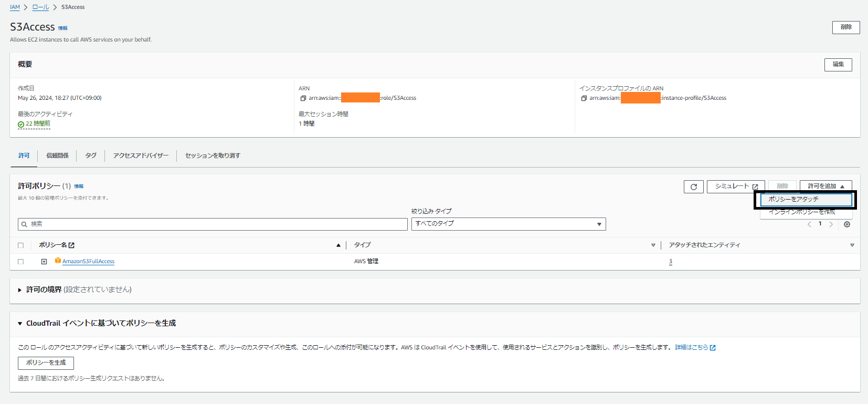Click the policy 検索 input field
The image size is (868, 404).
[213, 224]
